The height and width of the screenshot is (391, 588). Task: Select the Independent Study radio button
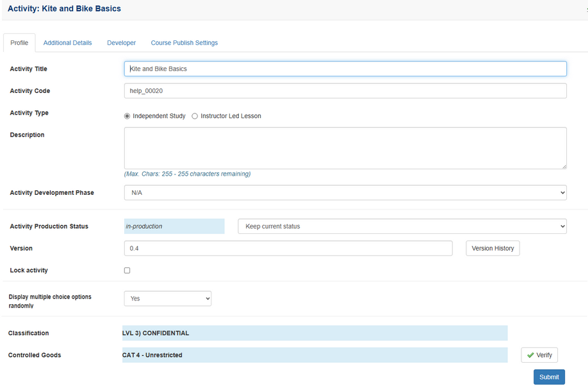tap(127, 116)
